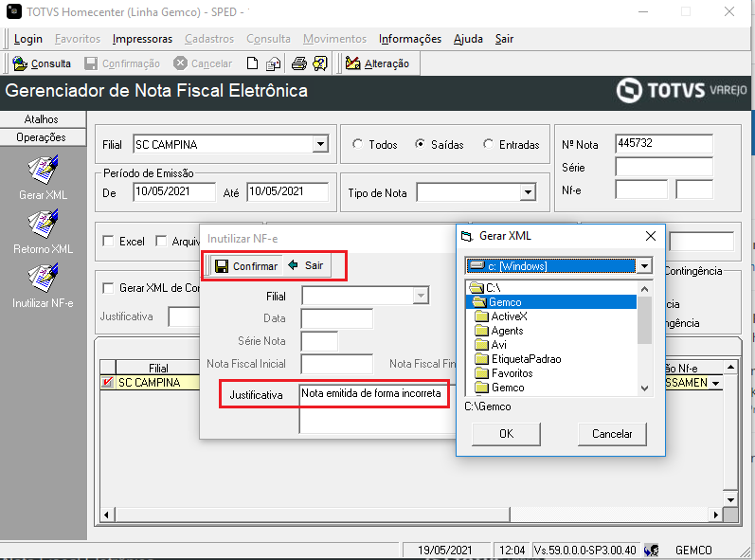
Task: Click the Nota Fiscal Inicial field
Action: point(336,364)
